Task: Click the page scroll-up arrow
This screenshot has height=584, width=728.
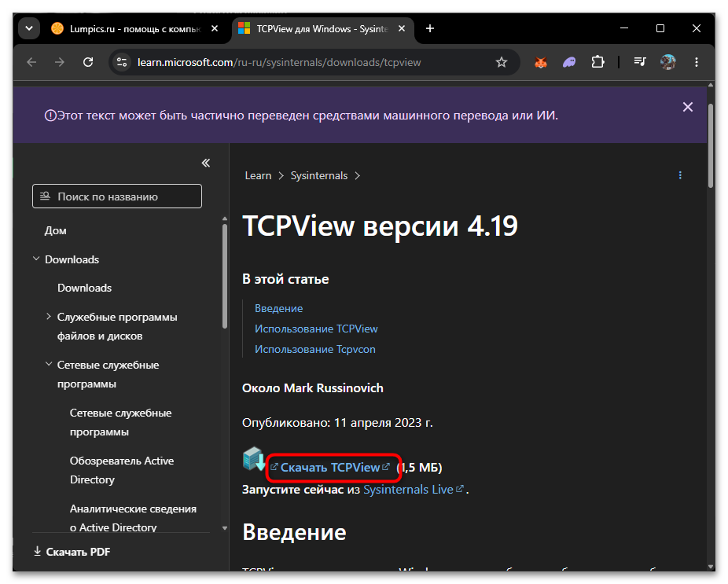Action: (x=711, y=86)
